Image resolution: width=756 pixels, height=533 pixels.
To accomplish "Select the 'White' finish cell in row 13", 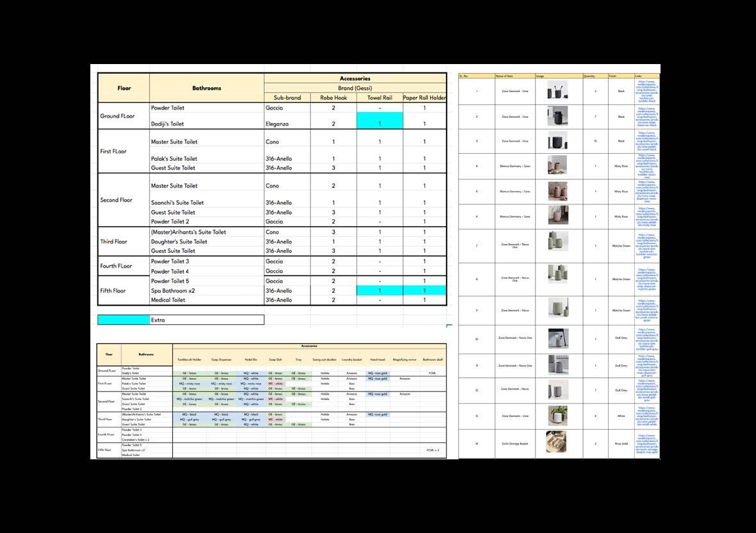I will 621,416.
